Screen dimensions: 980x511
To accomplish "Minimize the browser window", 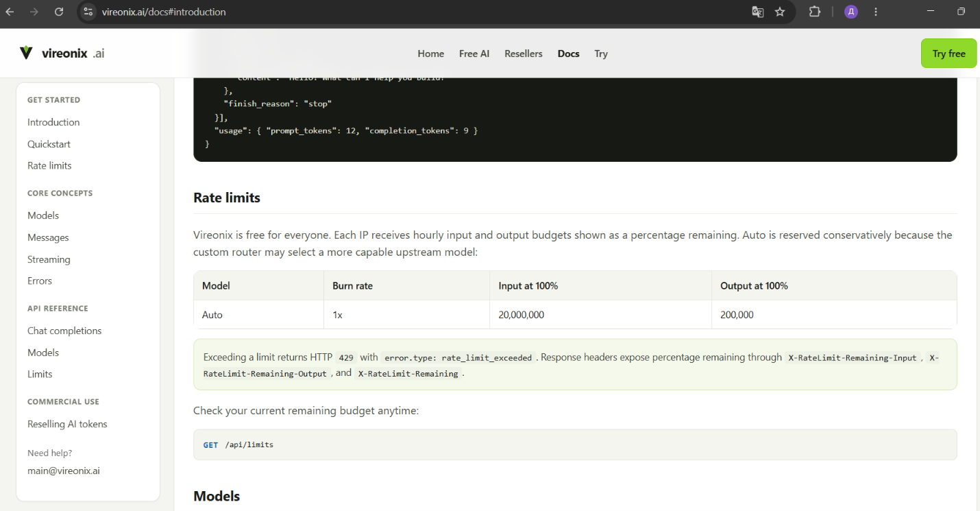I will (930, 12).
